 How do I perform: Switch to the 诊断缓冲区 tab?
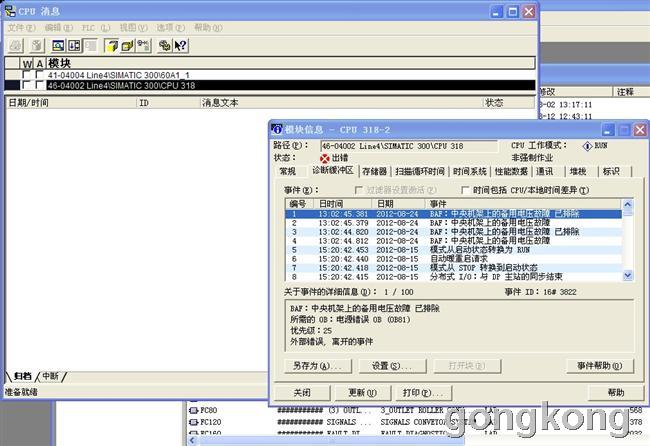[333, 170]
